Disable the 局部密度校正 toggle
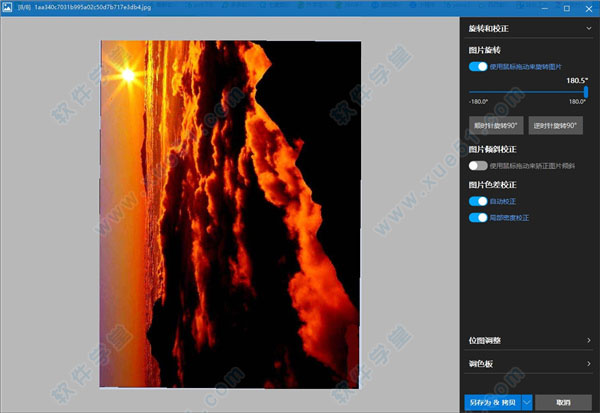 click(x=478, y=217)
